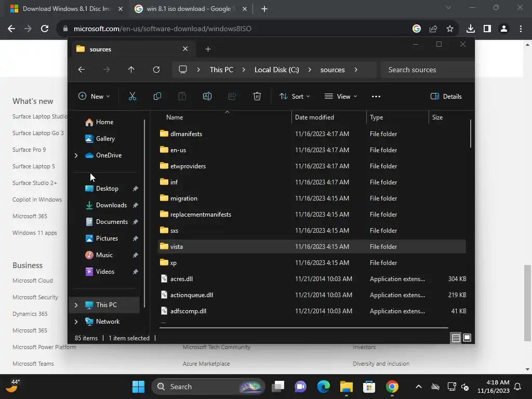This screenshot has width=532, height=399.
Task: Click Chrome address bar URL
Action: coord(163,29)
